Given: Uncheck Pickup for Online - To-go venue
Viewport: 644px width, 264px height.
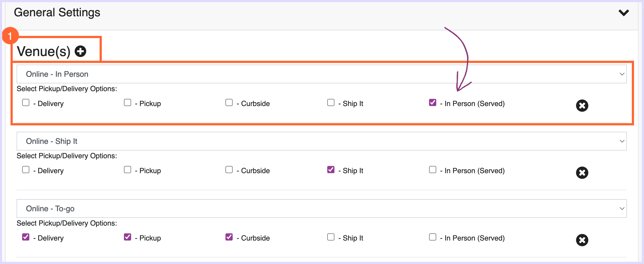Looking at the screenshot, I should point(128,237).
